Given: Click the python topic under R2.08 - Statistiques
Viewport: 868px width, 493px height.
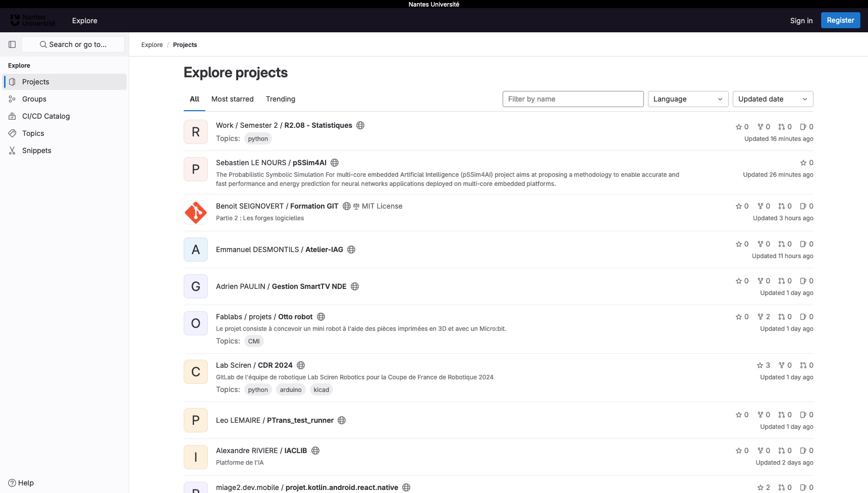Looking at the screenshot, I should click(x=258, y=139).
